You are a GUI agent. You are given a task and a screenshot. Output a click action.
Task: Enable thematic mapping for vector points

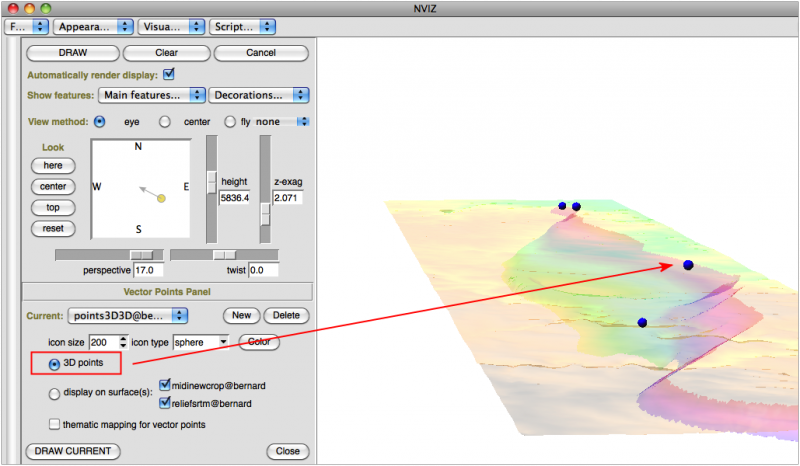point(55,424)
